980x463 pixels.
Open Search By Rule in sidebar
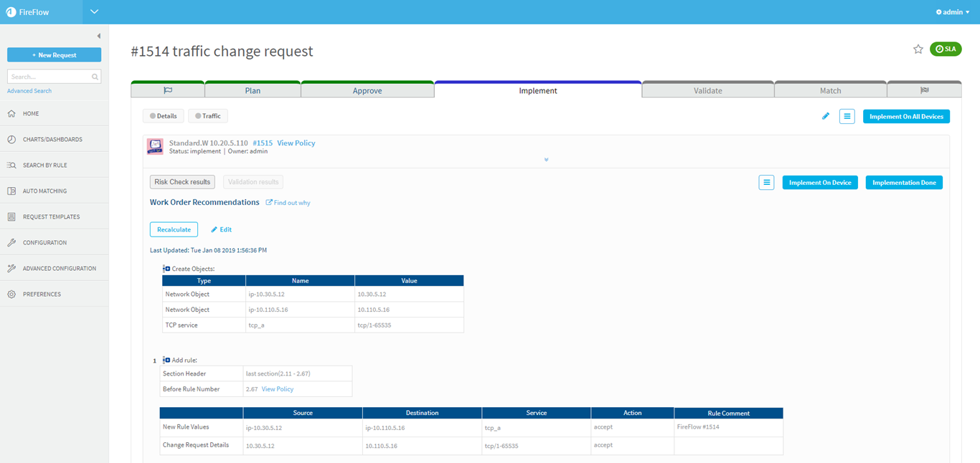point(44,166)
